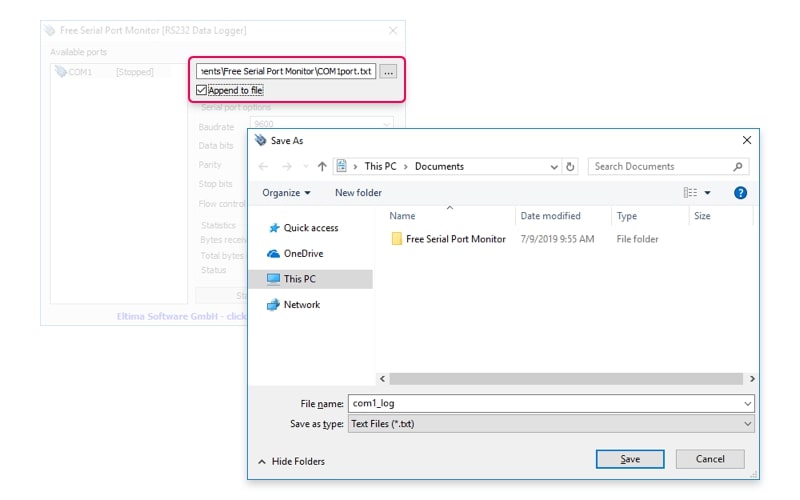This screenshot has width=800, height=500.
Task: Sort files by Type column header
Action: coord(627,216)
